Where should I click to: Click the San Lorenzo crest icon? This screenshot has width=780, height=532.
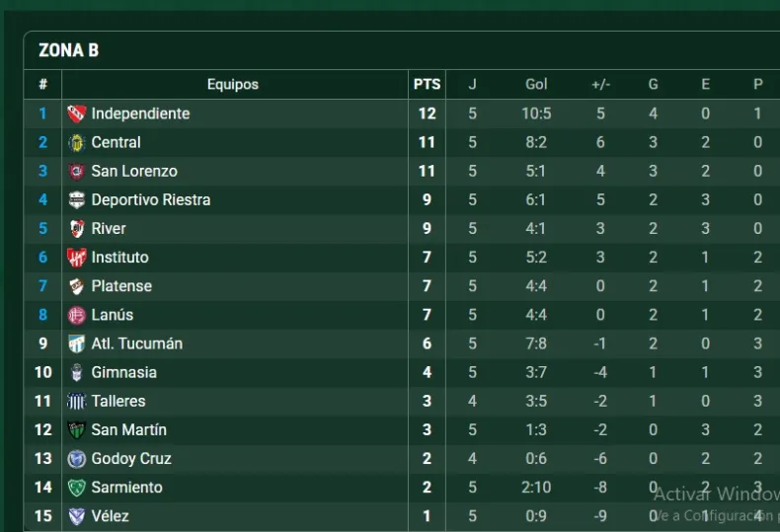tap(76, 171)
